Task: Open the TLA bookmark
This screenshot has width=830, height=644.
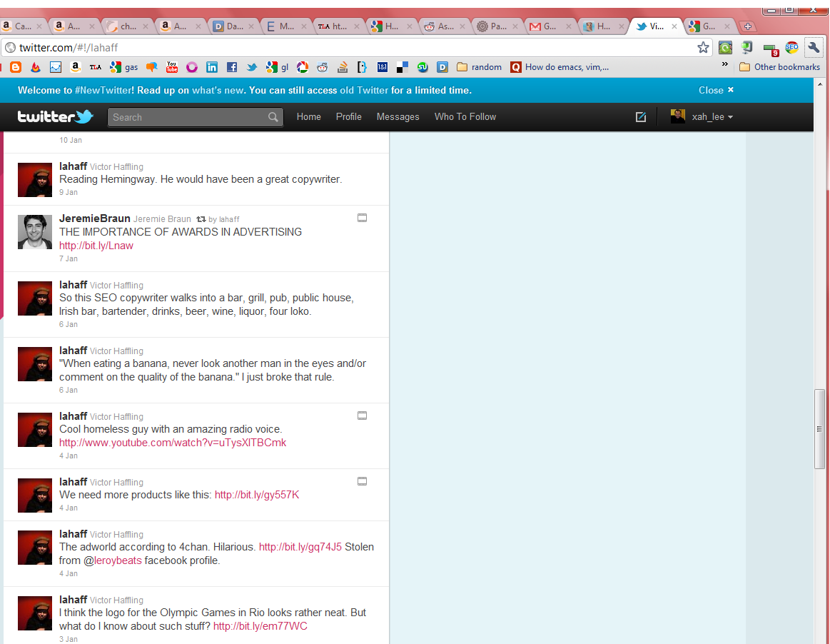Action: [96, 67]
